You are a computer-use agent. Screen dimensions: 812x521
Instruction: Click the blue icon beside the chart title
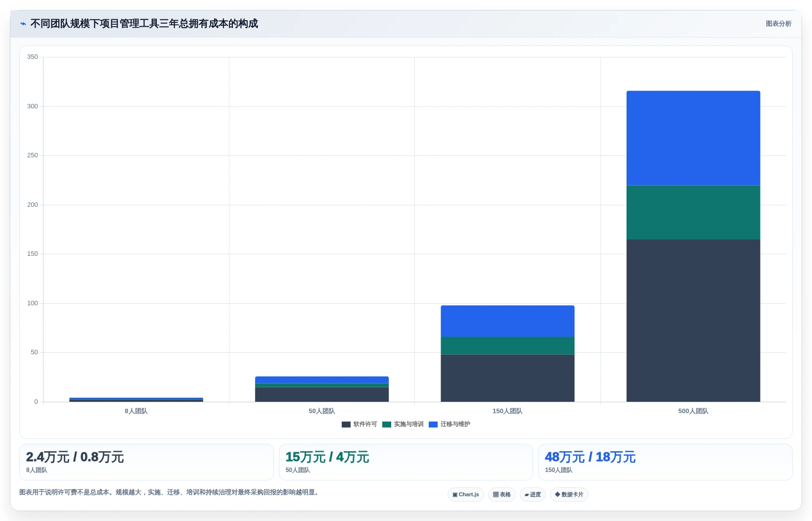pyautogui.click(x=23, y=24)
